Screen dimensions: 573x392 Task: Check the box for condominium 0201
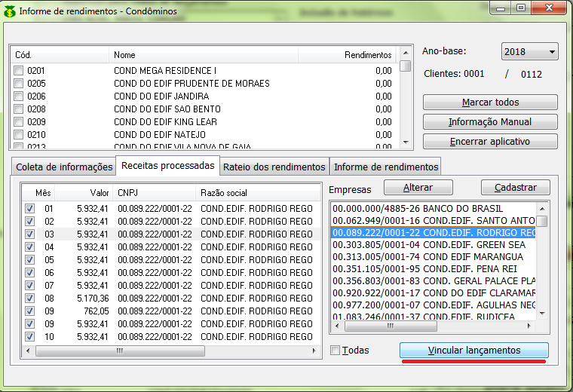pyautogui.click(x=18, y=71)
